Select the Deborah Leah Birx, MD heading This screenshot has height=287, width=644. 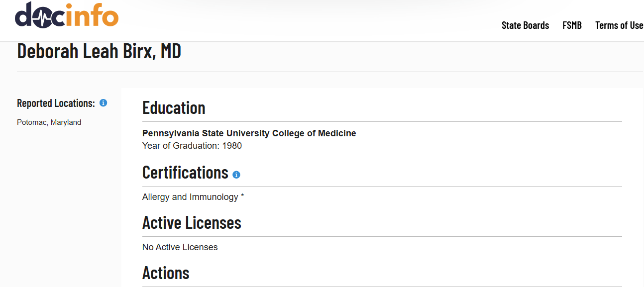pyautogui.click(x=99, y=51)
